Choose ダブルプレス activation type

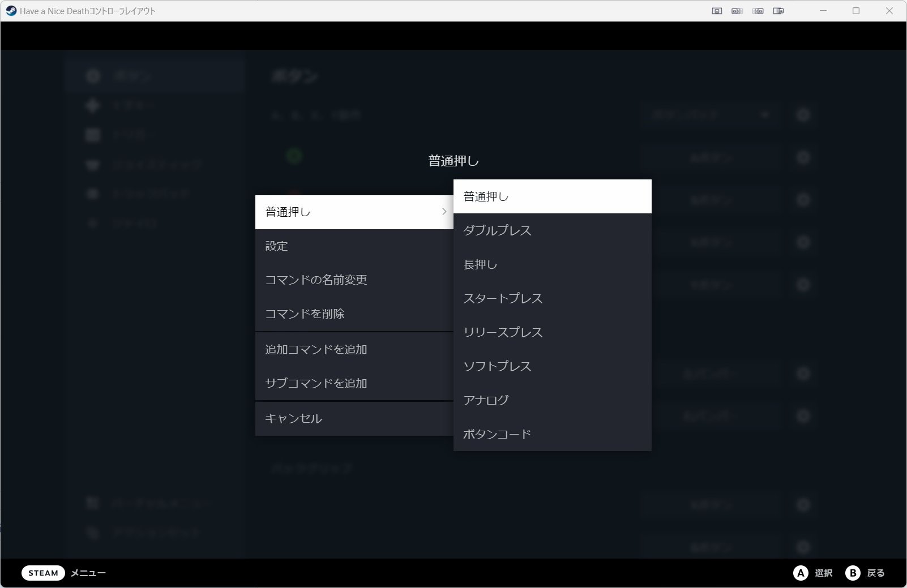[552, 230]
